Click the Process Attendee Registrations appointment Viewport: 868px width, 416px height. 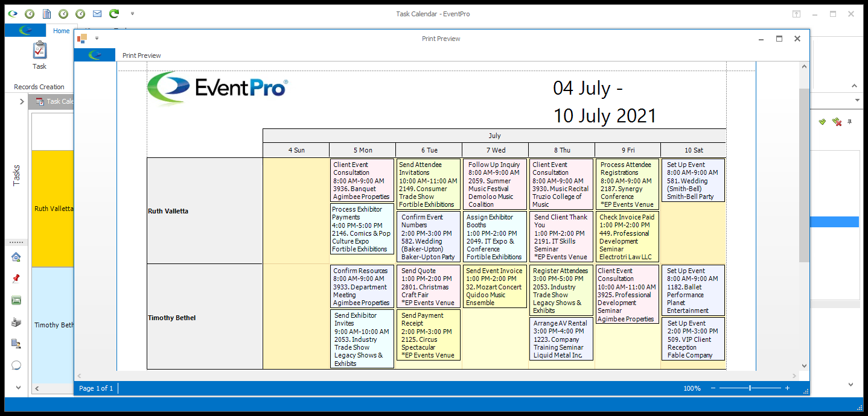coord(628,184)
